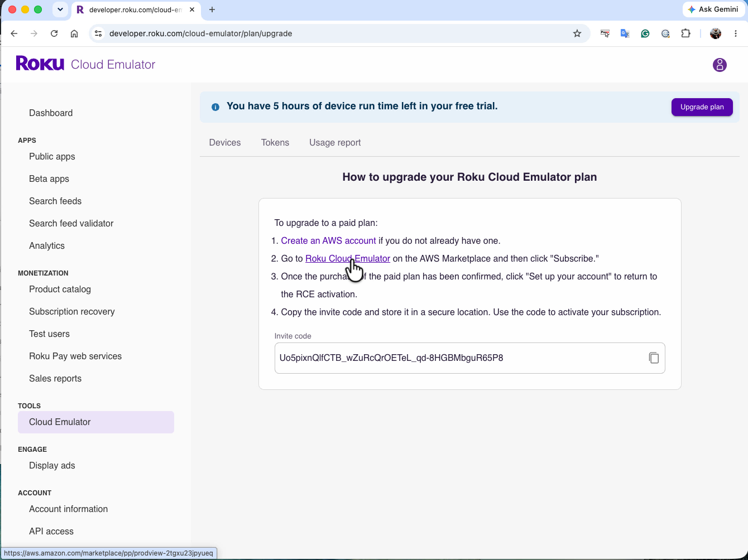Open the user account avatar icon
The height and width of the screenshot is (560, 748).
tap(720, 65)
